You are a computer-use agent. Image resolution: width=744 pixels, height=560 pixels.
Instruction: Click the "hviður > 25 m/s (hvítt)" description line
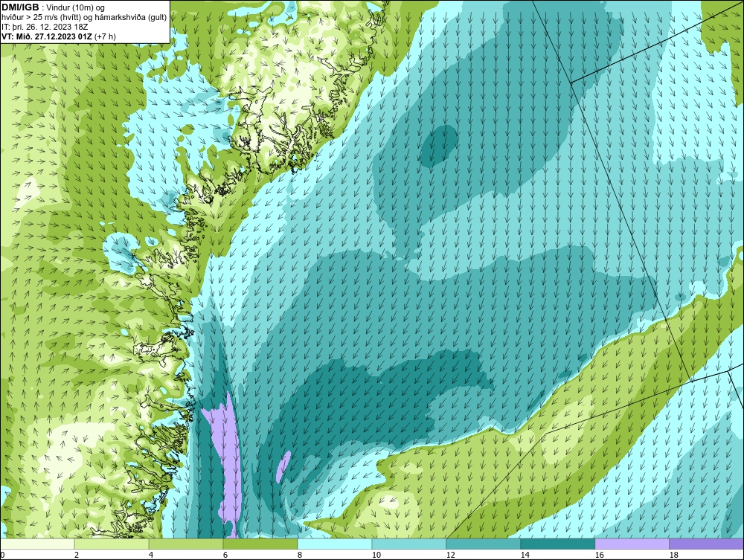(x=84, y=17)
